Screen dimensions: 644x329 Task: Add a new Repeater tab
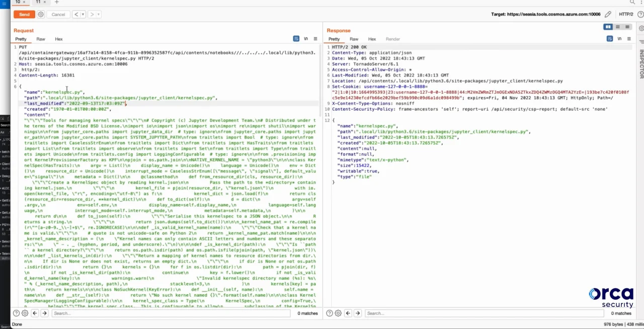click(x=56, y=2)
